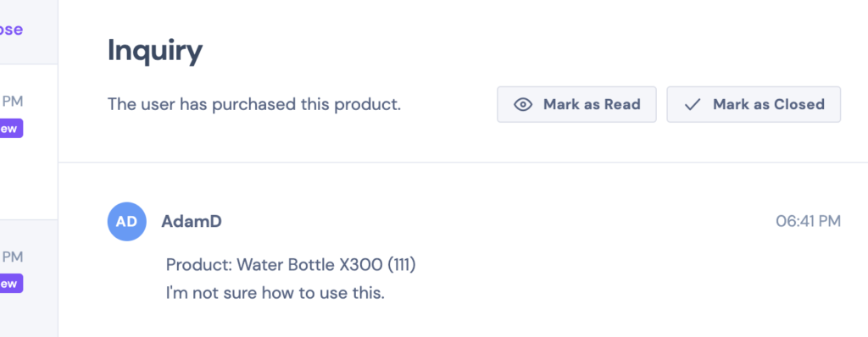Click the Inquiry heading
The height and width of the screenshot is (337, 868).
[155, 52]
